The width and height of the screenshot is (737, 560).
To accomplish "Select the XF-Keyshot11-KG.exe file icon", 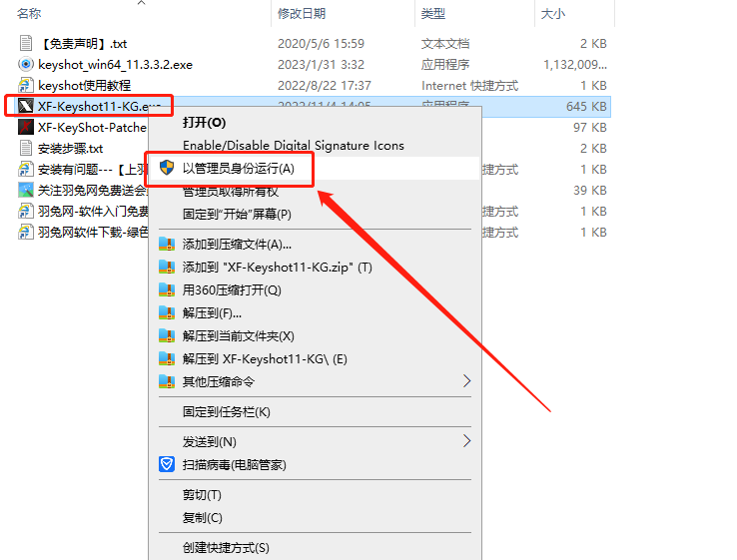I will [x=26, y=106].
